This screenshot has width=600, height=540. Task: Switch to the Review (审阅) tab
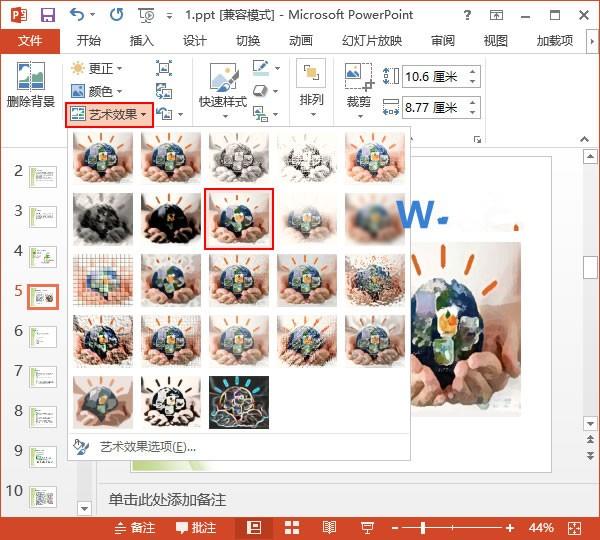click(x=443, y=41)
